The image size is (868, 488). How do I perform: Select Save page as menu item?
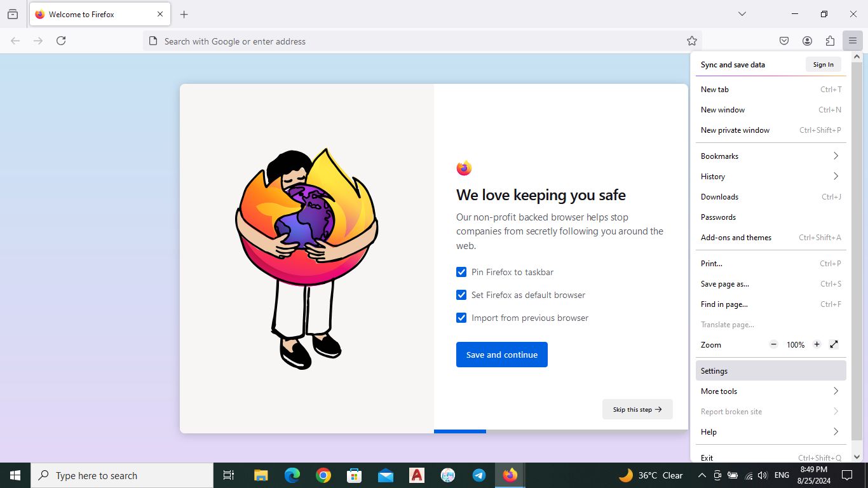771,284
